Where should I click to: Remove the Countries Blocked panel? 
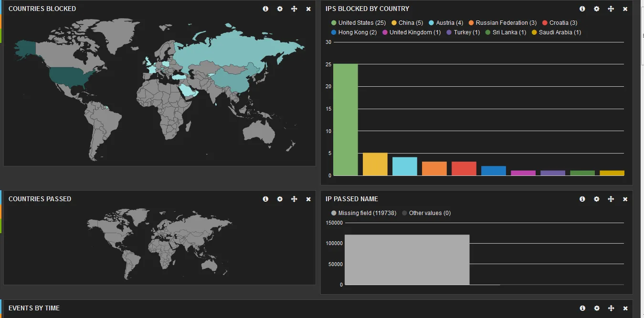[x=308, y=9]
